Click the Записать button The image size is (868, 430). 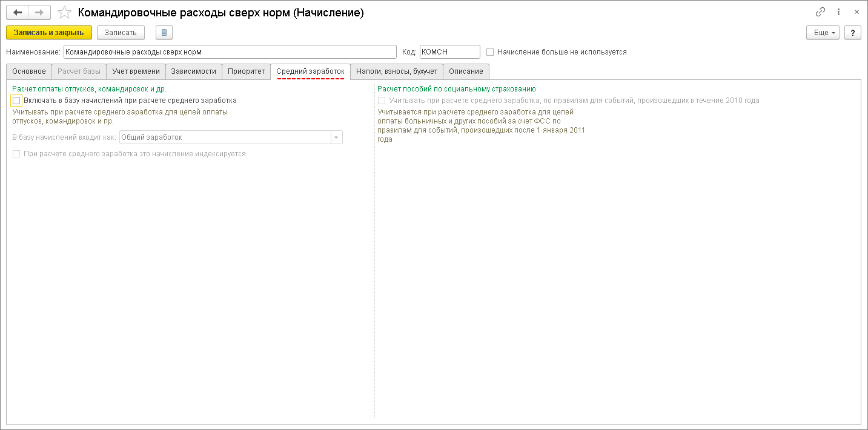tap(121, 33)
